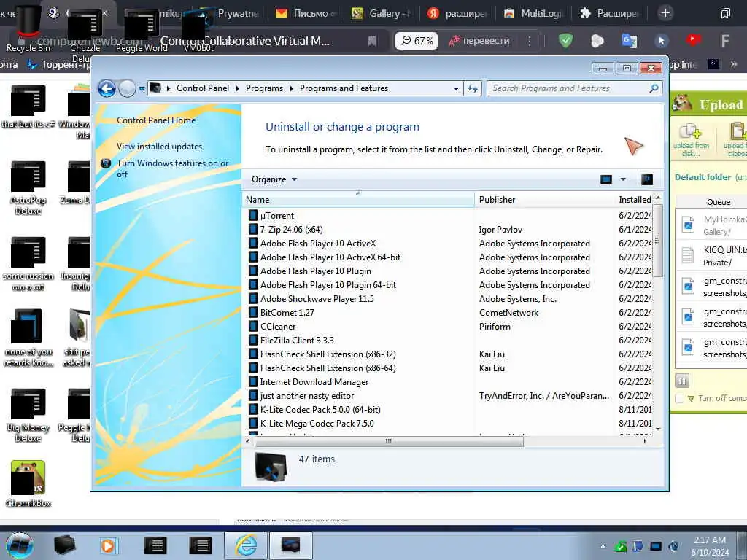Select Adobe Flash Player 10 Plugin entry
This screenshot has width=747, height=560.
pos(315,271)
